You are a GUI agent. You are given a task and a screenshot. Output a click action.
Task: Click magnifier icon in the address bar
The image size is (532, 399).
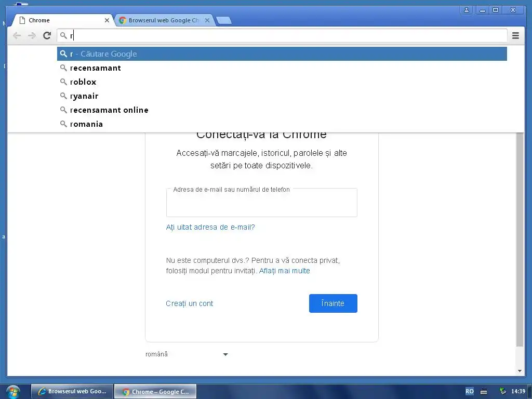pyautogui.click(x=63, y=35)
